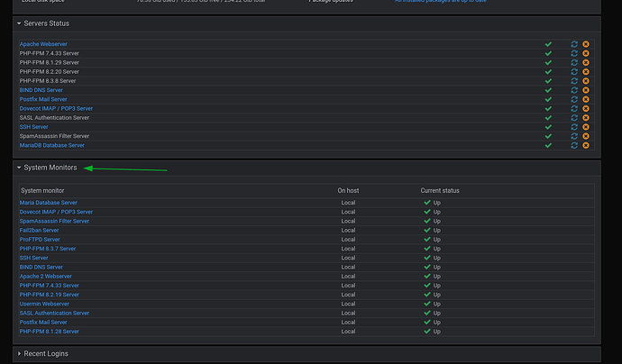622x364 pixels.
Task: Stop PHP-FPM 7.4.33 Server in Servers Status
Action: point(586,53)
